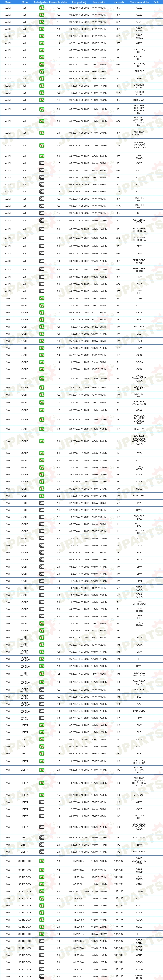163x980 pixels.
Task: Click the Opis column header
Action: coord(157,2)
